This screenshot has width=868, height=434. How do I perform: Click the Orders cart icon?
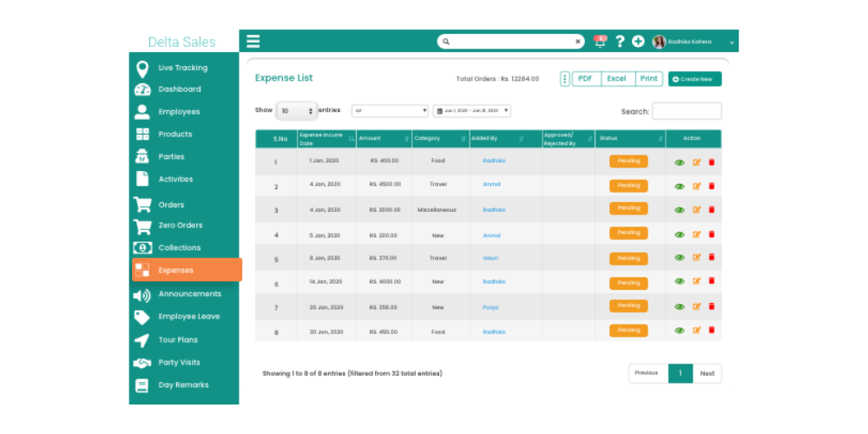(x=142, y=205)
